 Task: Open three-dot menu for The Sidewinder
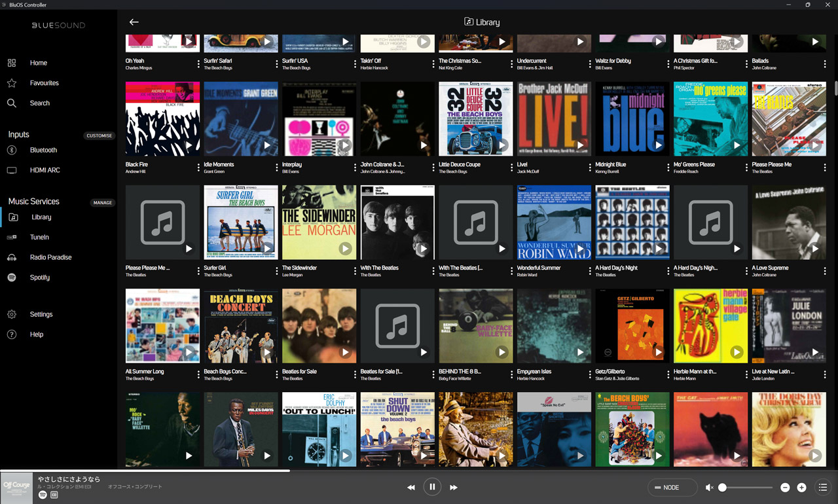click(x=355, y=272)
